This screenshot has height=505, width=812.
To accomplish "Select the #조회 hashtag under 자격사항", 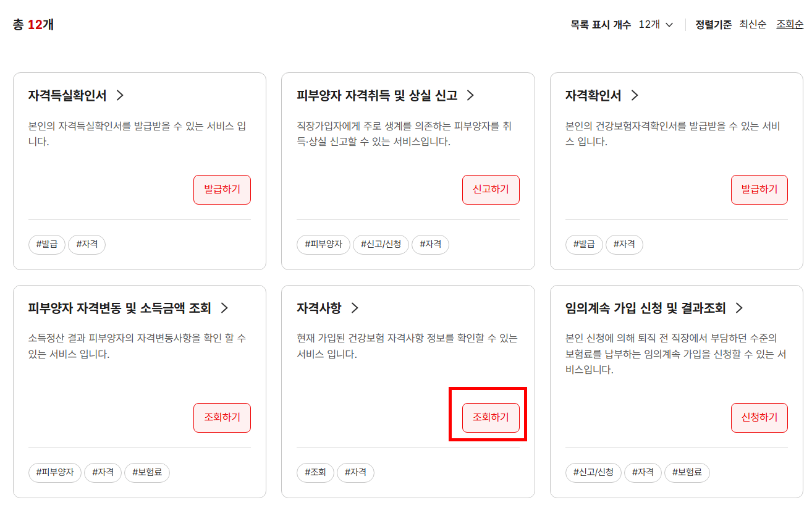I will pyautogui.click(x=315, y=472).
